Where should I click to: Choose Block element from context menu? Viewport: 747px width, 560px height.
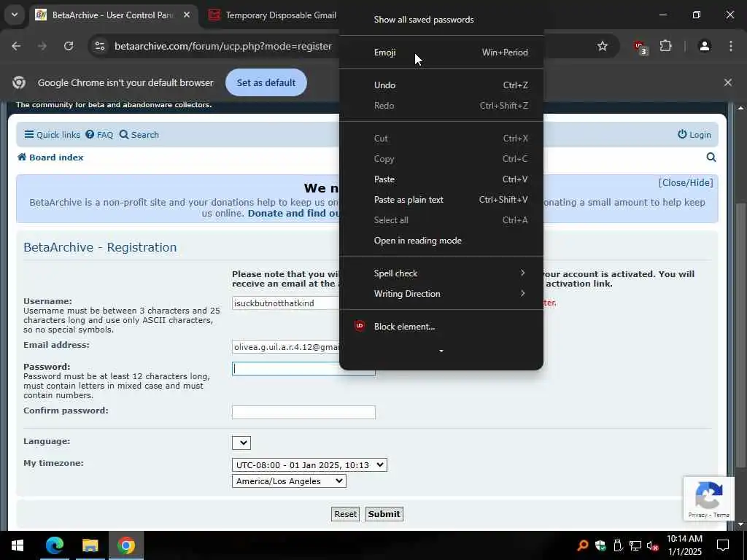[441, 327]
